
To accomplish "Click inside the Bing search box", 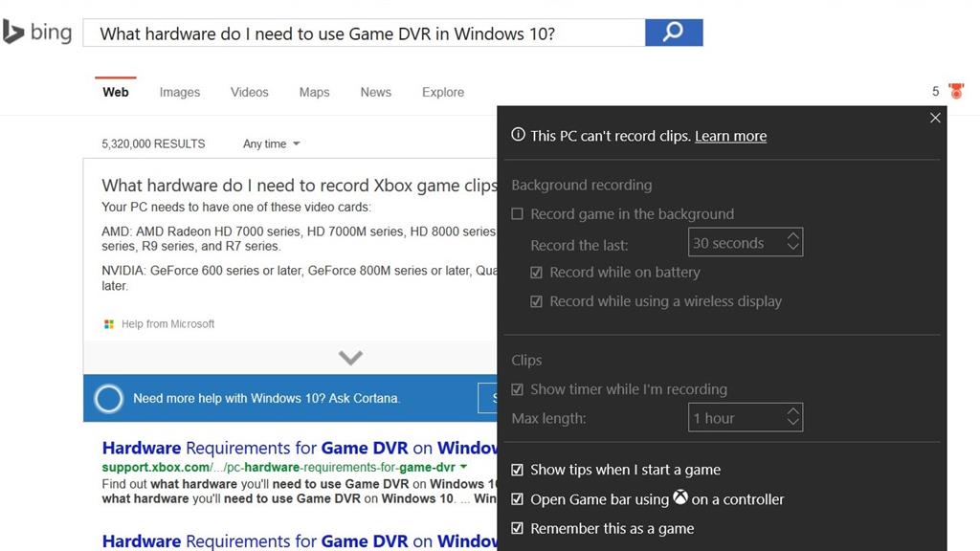I will [364, 33].
